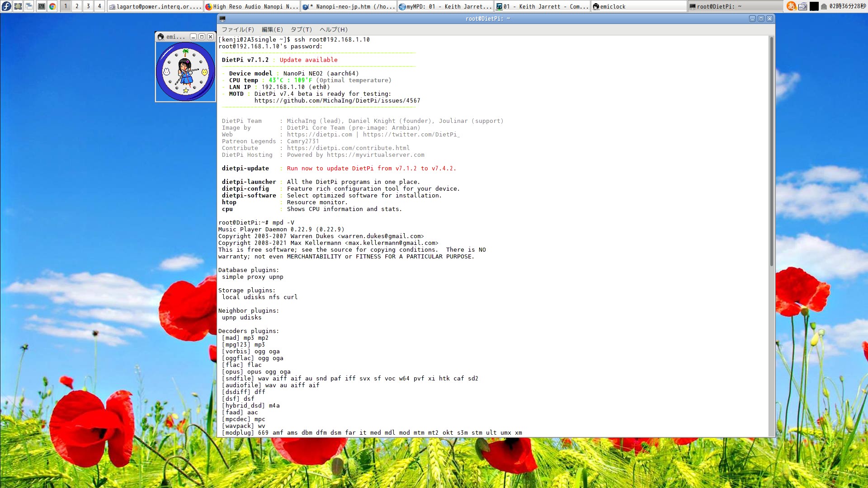Open the Fedora start menu
Screen dimensions: 868x488
click(6, 6)
